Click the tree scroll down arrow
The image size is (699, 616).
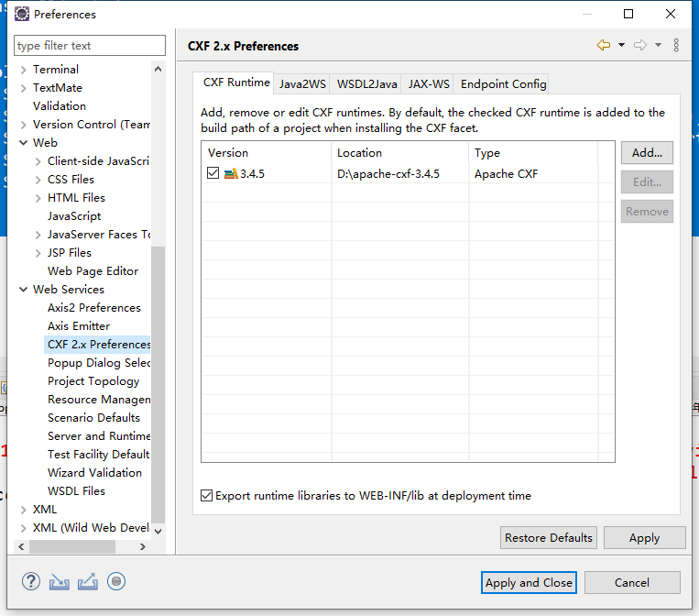tap(158, 532)
